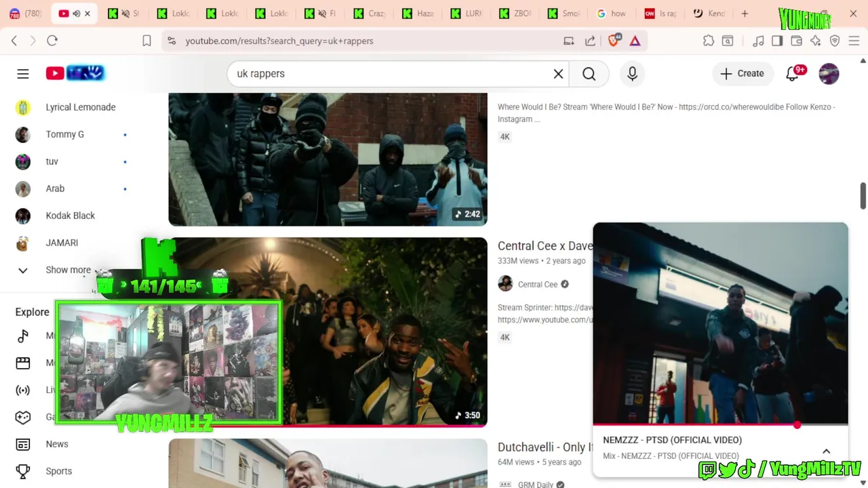The width and height of the screenshot is (868, 488).
Task: Open the YouTube hamburger guide menu
Action: pyautogui.click(x=23, y=73)
